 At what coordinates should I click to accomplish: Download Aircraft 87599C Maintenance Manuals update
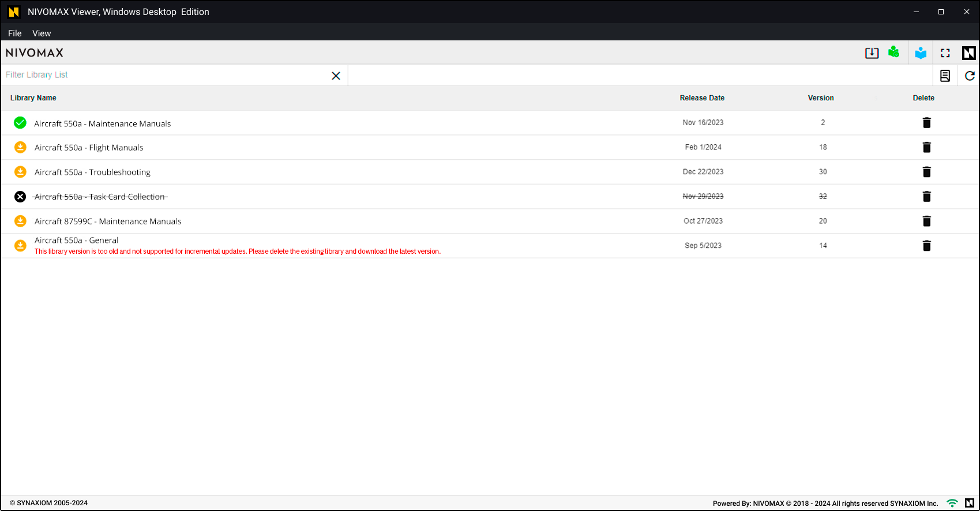click(20, 221)
